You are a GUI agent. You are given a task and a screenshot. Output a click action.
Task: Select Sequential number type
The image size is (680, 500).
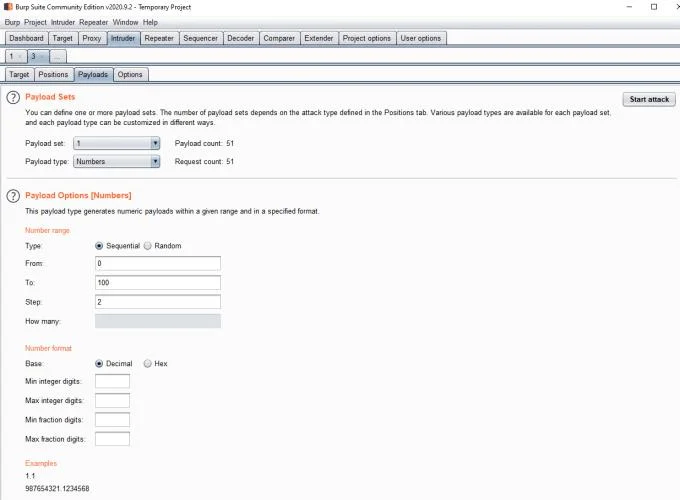pos(99,246)
